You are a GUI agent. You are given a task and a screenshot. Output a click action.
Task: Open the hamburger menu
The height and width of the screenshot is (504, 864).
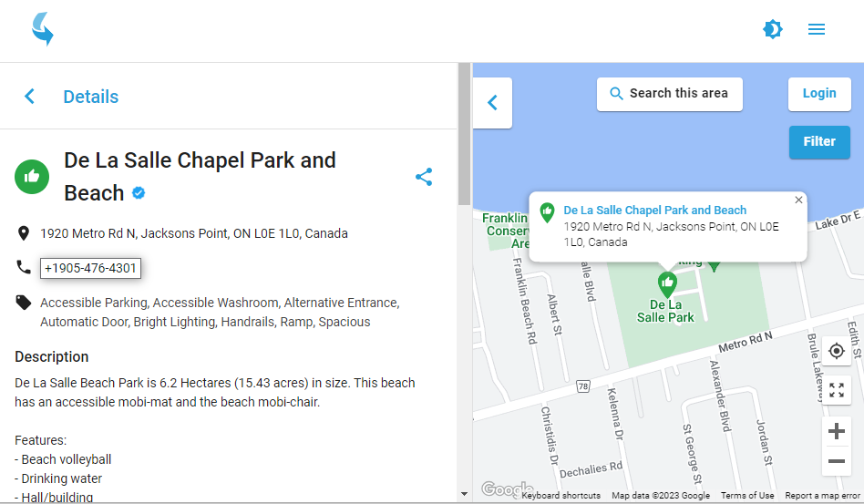coord(816,29)
